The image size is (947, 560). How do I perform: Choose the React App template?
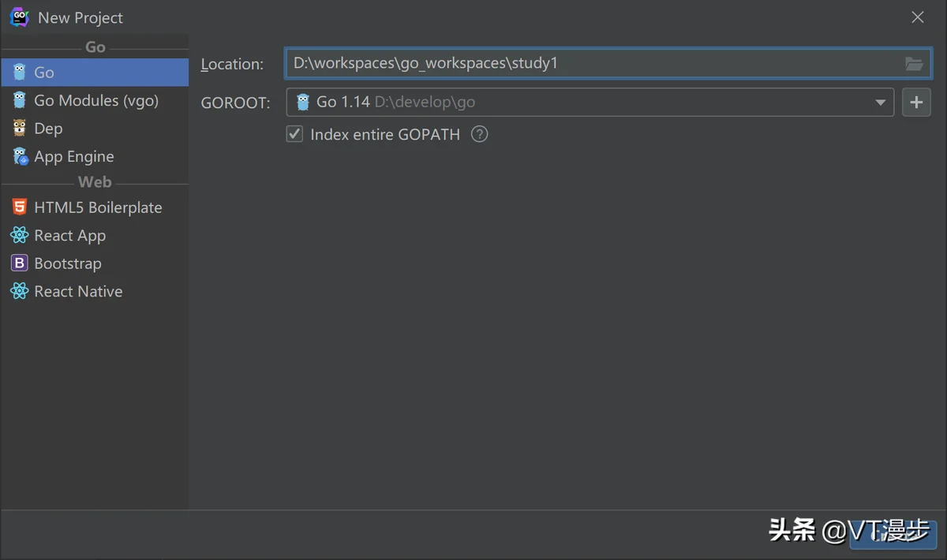click(x=95, y=235)
